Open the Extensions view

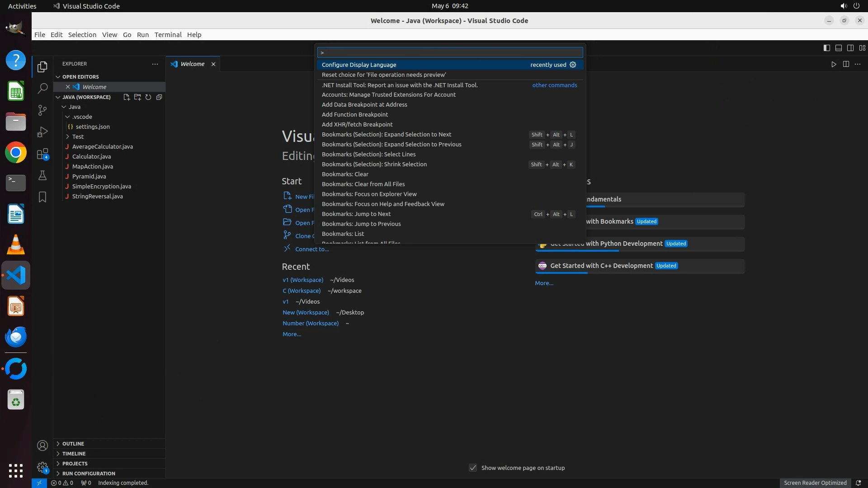point(42,154)
